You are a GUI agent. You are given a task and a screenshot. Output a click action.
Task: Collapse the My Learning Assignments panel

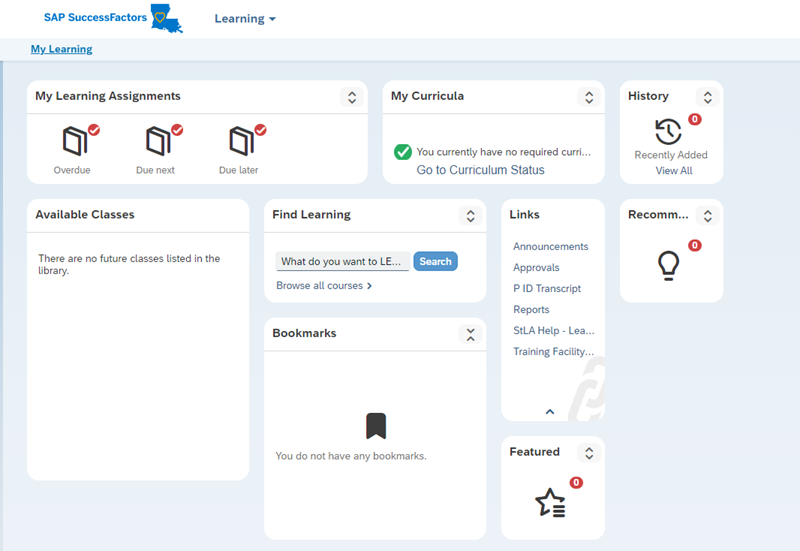pos(351,97)
